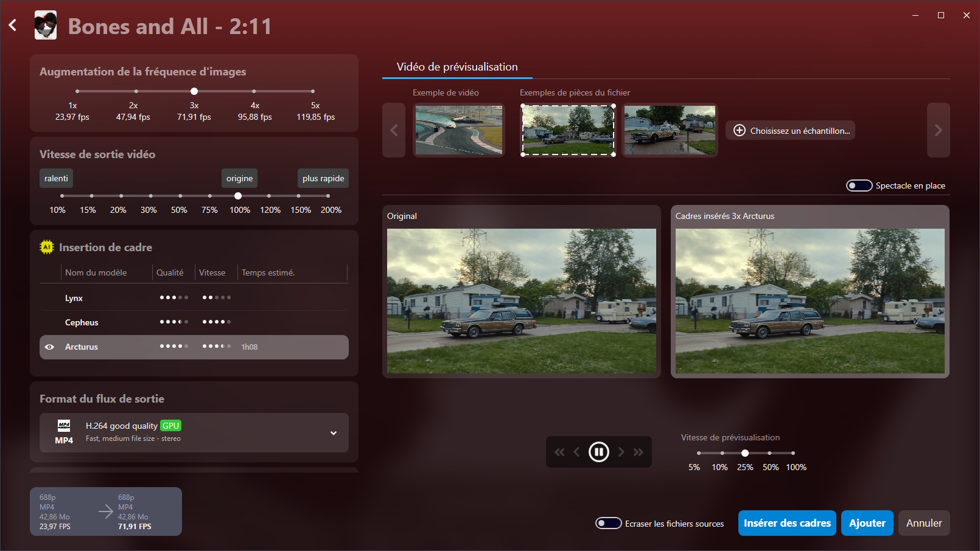Set preview speed to 10%
This screenshot has height=551, width=980.
click(x=723, y=453)
